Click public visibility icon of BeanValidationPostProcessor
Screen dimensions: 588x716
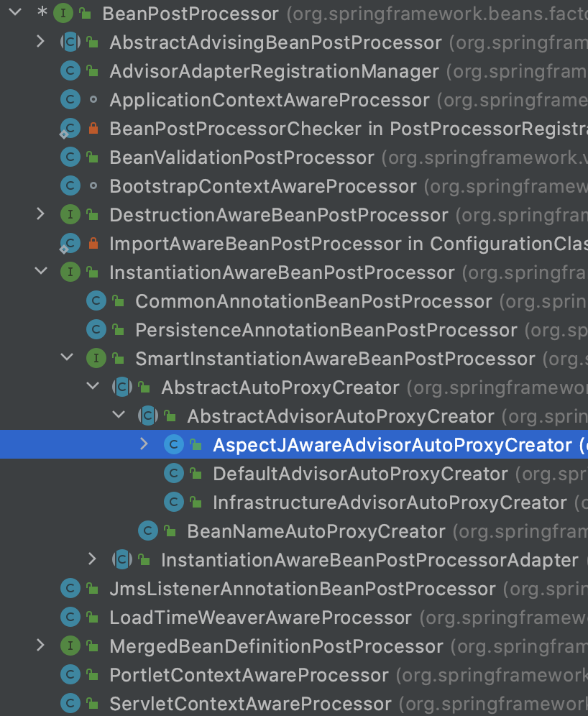pyautogui.click(x=93, y=157)
